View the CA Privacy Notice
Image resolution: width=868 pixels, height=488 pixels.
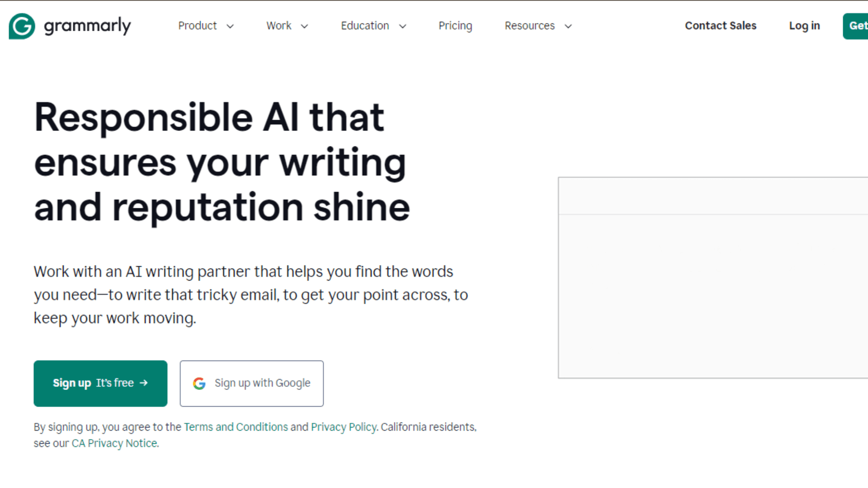click(x=114, y=443)
